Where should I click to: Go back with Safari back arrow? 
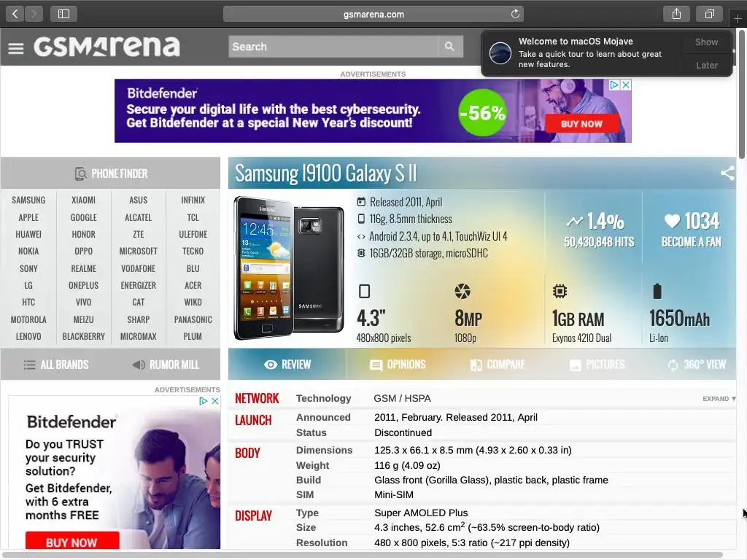point(15,14)
